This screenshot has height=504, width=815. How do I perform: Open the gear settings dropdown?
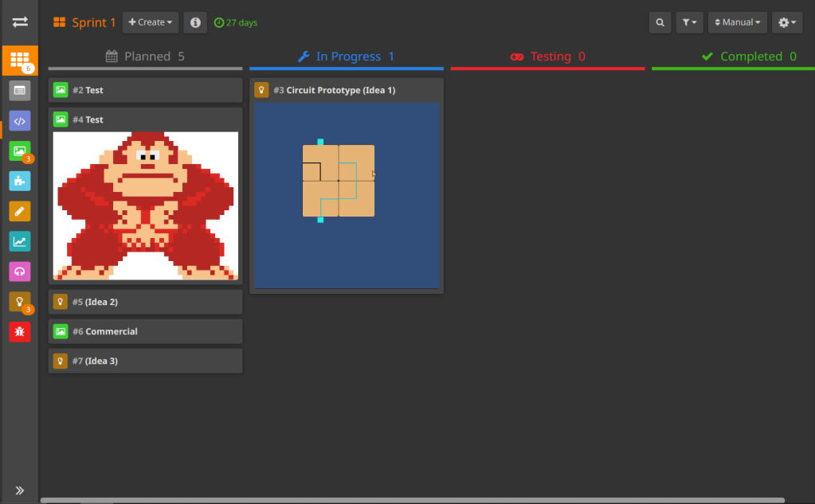(787, 22)
